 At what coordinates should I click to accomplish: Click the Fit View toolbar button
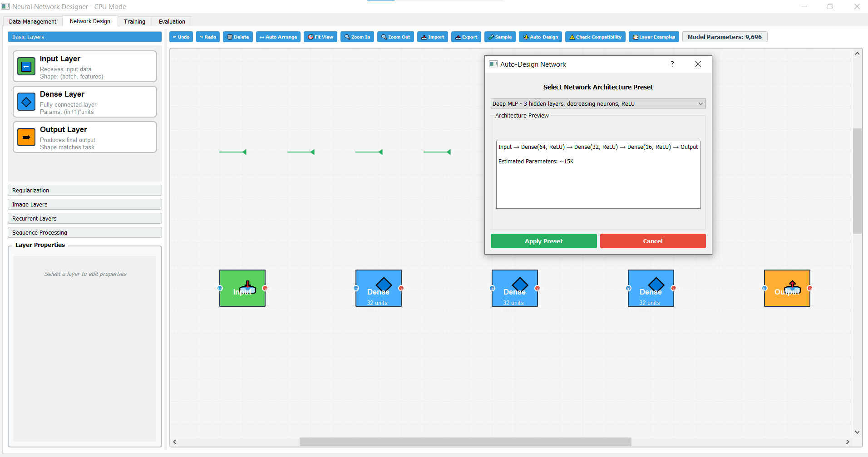pos(321,37)
